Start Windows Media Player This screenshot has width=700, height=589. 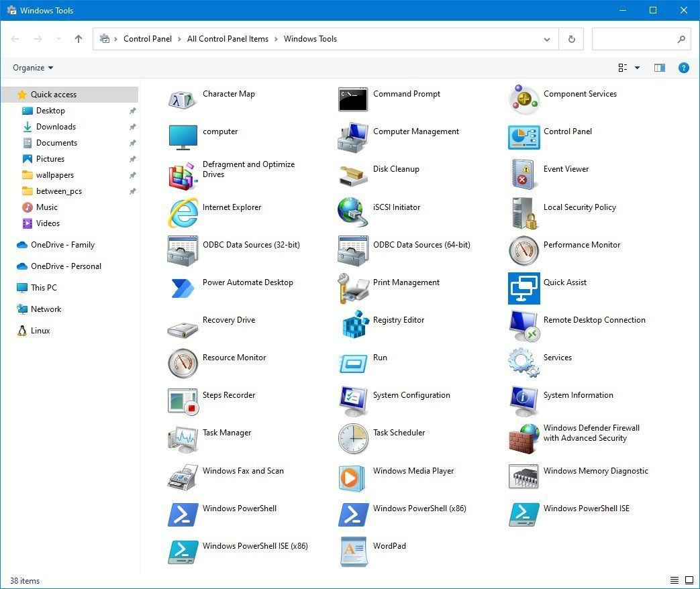coord(413,471)
